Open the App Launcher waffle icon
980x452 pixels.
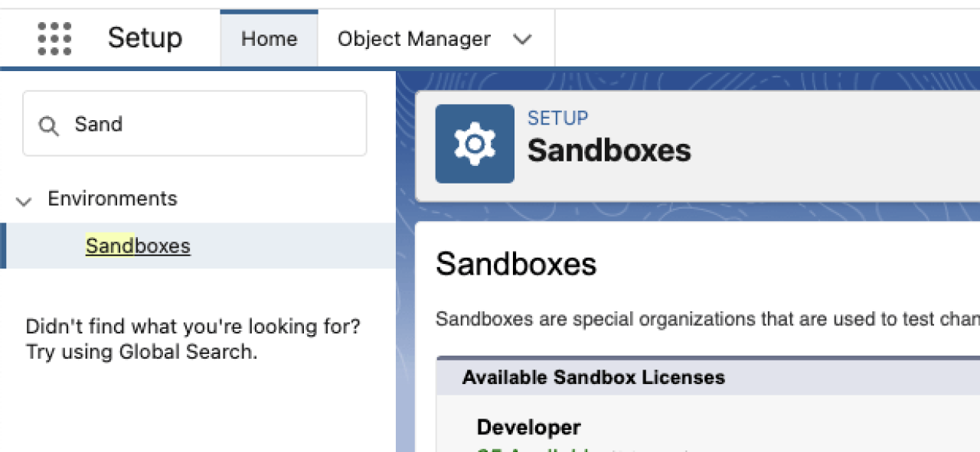(x=54, y=38)
